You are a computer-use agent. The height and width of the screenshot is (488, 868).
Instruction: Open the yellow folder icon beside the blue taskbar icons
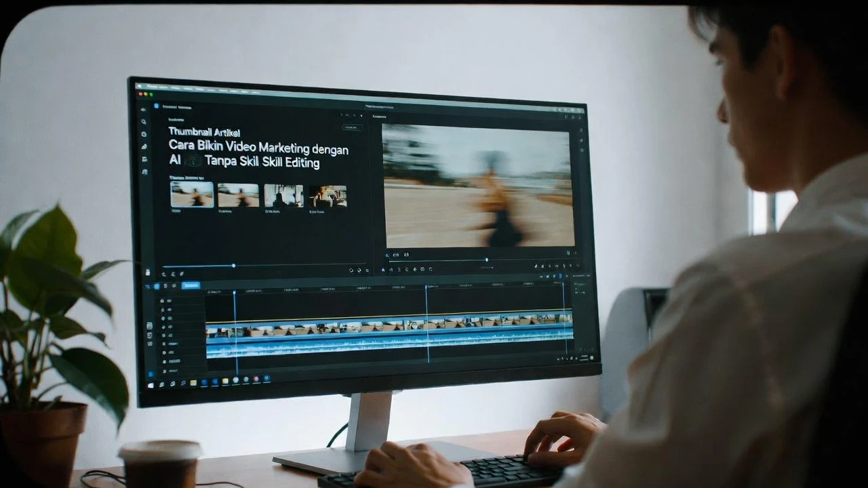tap(193, 382)
